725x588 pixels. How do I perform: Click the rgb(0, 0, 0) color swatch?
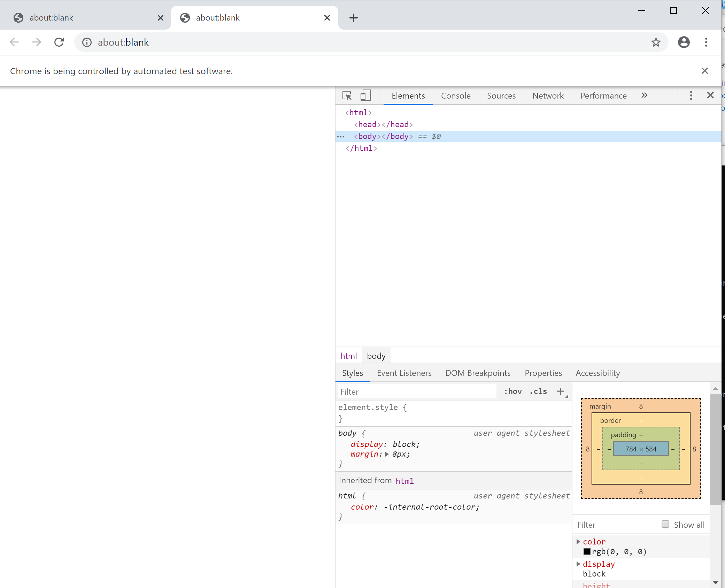[x=587, y=551]
